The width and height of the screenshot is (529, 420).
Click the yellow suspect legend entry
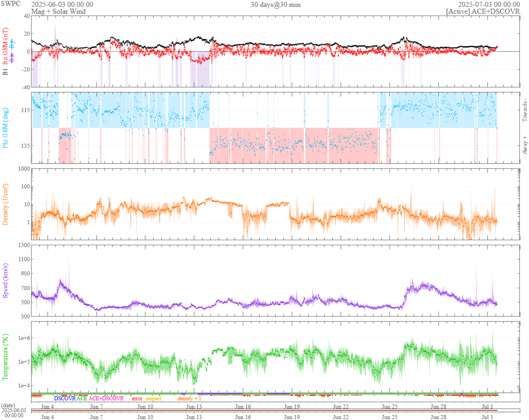(154, 398)
